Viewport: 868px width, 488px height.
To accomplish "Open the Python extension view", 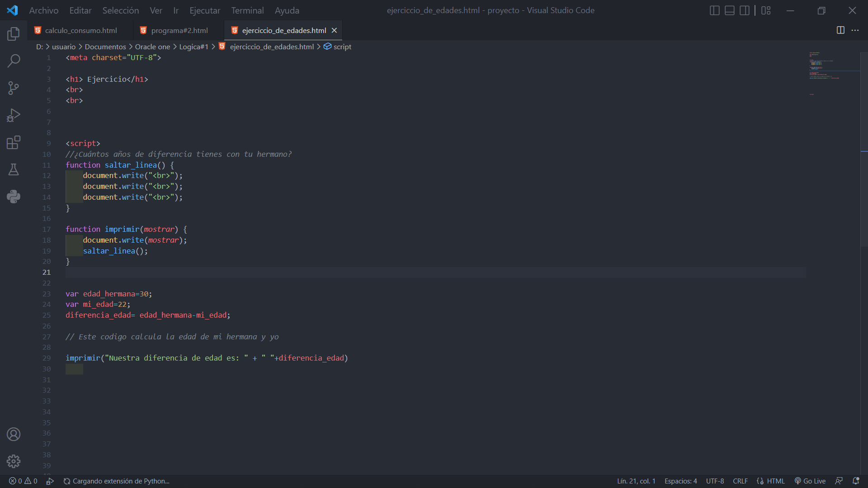I will click(x=14, y=197).
